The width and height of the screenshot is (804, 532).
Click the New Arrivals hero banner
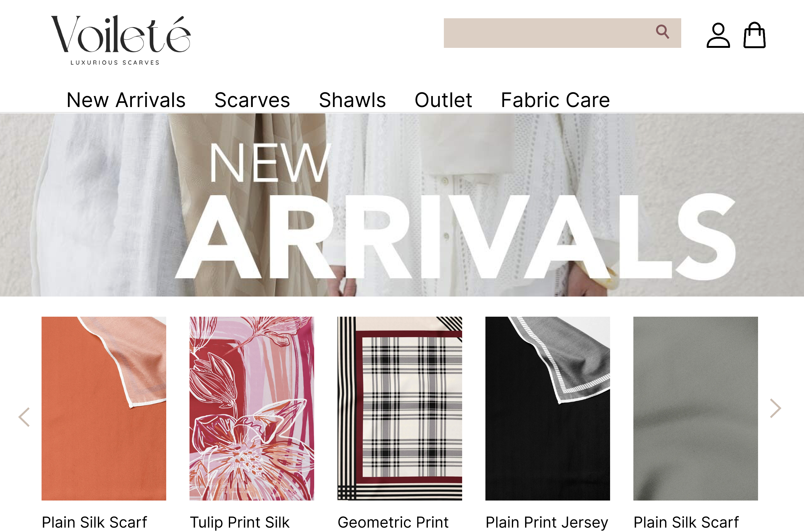click(x=402, y=205)
